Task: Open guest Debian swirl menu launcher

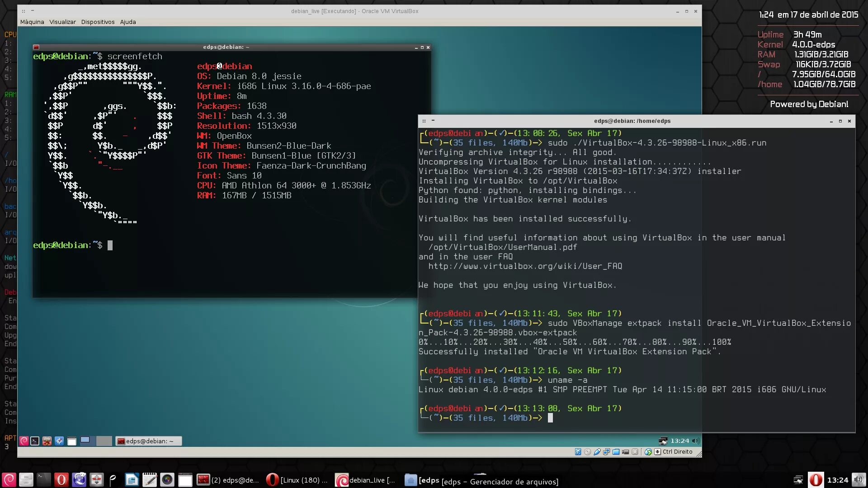Action: tap(24, 441)
